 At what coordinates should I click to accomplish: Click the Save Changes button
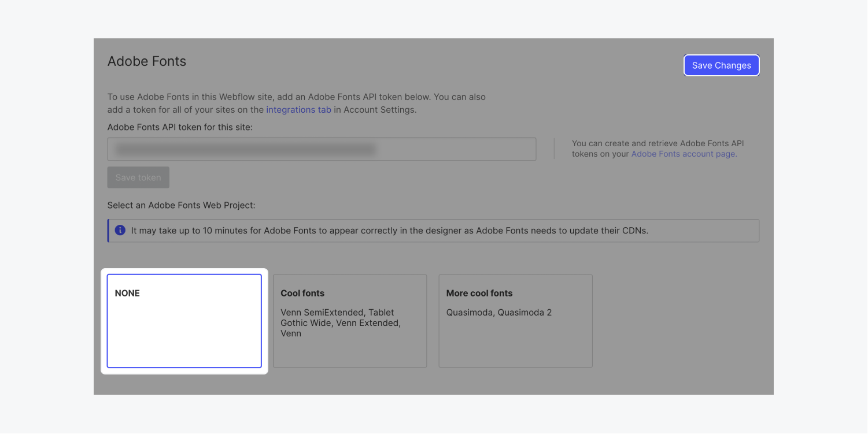pos(721,65)
